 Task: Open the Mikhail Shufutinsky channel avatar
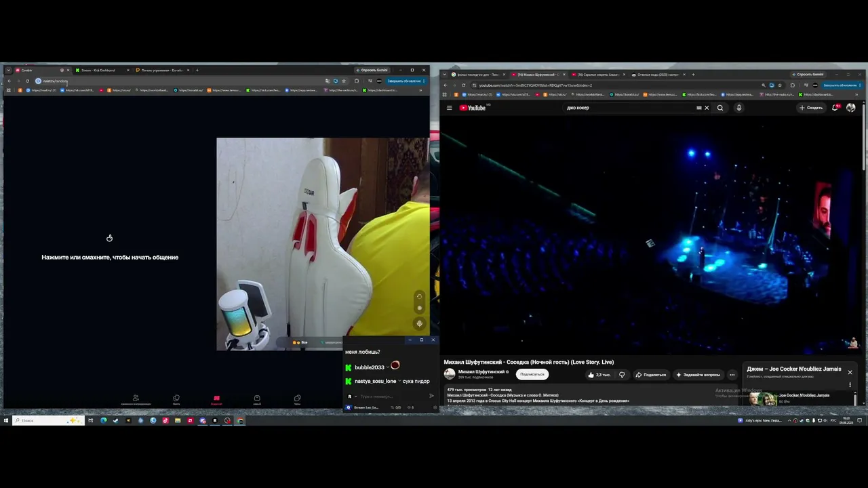tap(450, 374)
